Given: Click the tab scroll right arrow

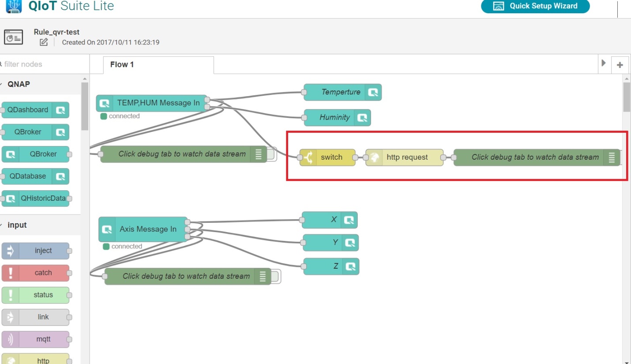Looking at the screenshot, I should pyautogui.click(x=604, y=64).
